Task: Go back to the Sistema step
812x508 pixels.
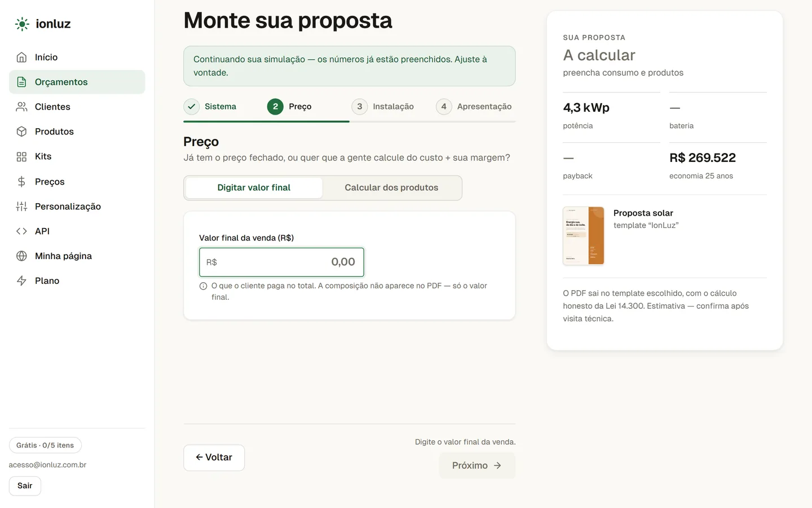Action: click(210, 107)
